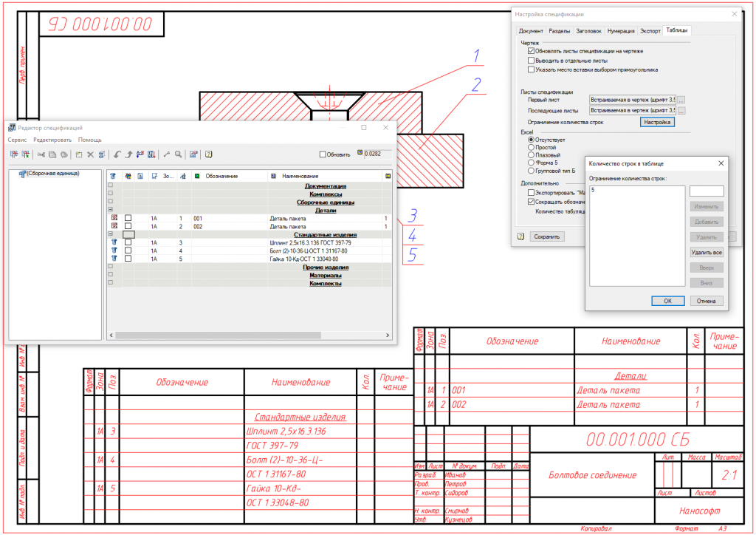Click the curved undo arrow icon
This screenshot has height=535, width=756.
coord(117,154)
